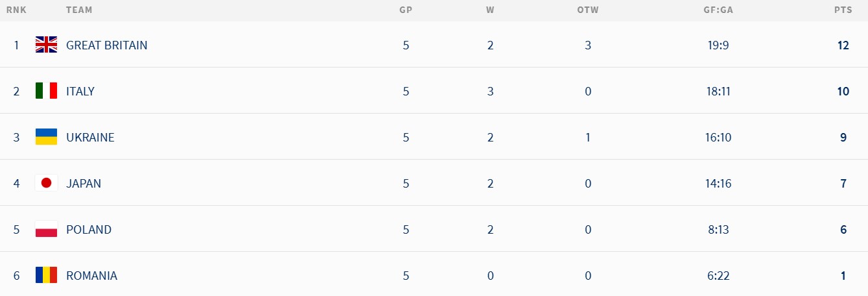Click Romania's 6:22 goal difference cell
Image resolution: width=868 pixels, height=296 pixels.
[x=718, y=275]
